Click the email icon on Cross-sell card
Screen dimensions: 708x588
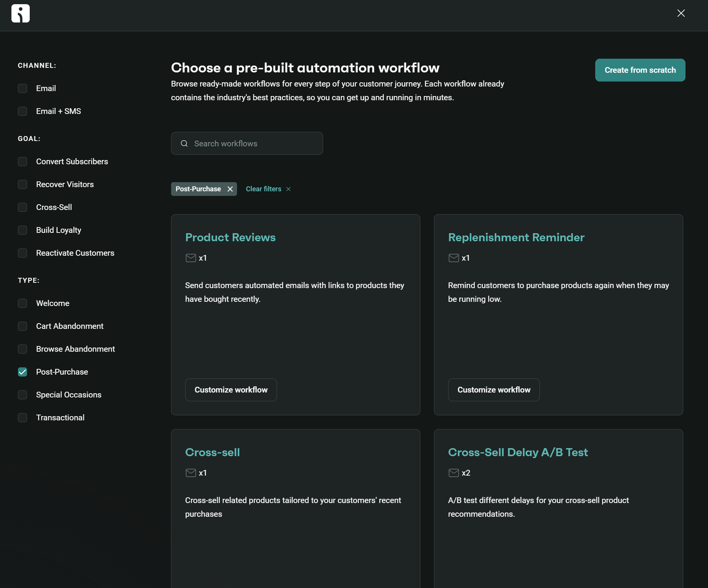pyautogui.click(x=191, y=473)
